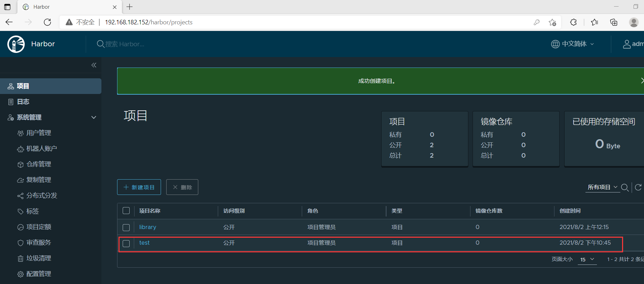The width and height of the screenshot is (644, 284).
Task: Refresh the project list
Action: (x=638, y=188)
